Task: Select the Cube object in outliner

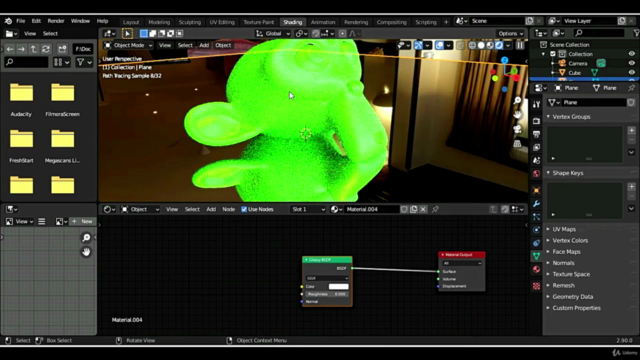Action: pos(575,73)
